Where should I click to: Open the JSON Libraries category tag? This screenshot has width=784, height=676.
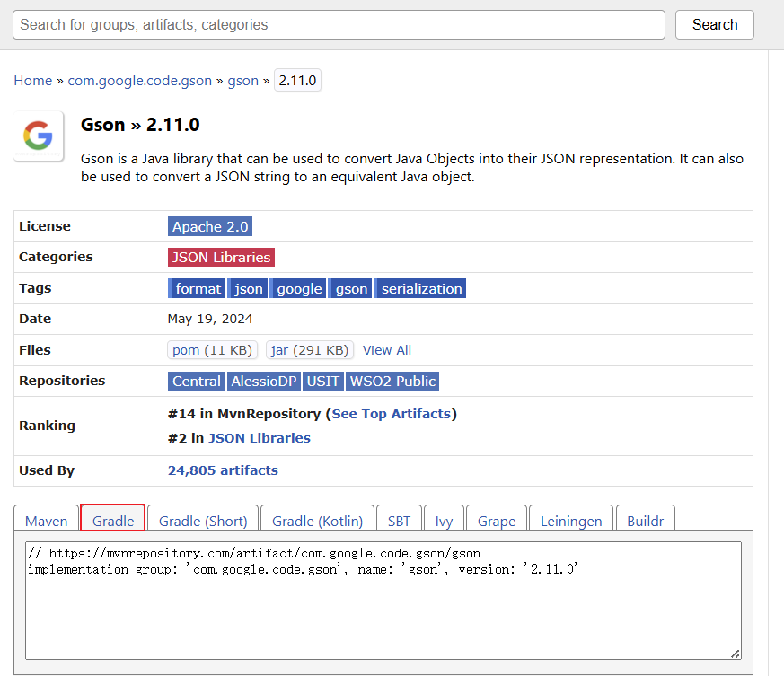tap(221, 257)
